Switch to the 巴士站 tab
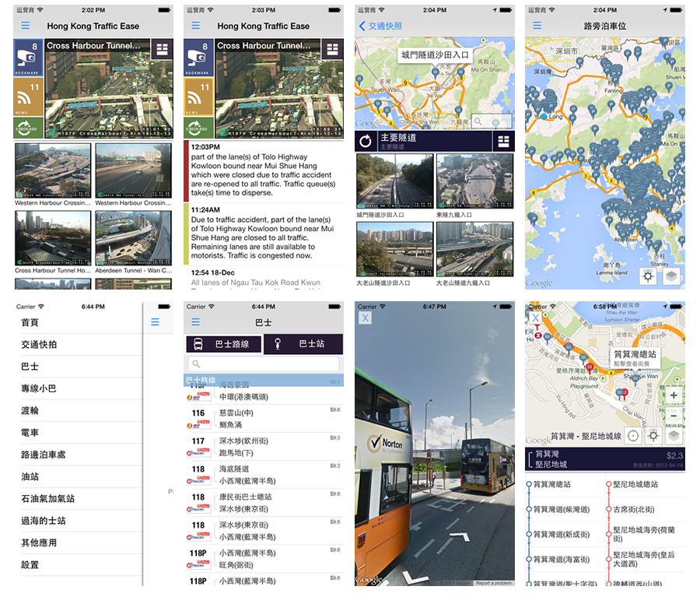Image resolution: width=700 pixels, height=604 pixels. point(303,344)
